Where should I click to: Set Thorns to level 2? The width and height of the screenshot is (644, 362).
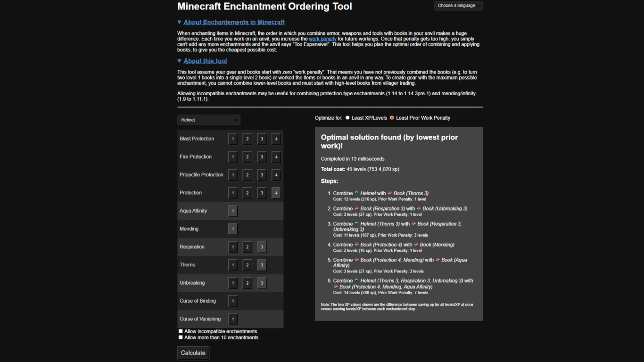(247, 265)
